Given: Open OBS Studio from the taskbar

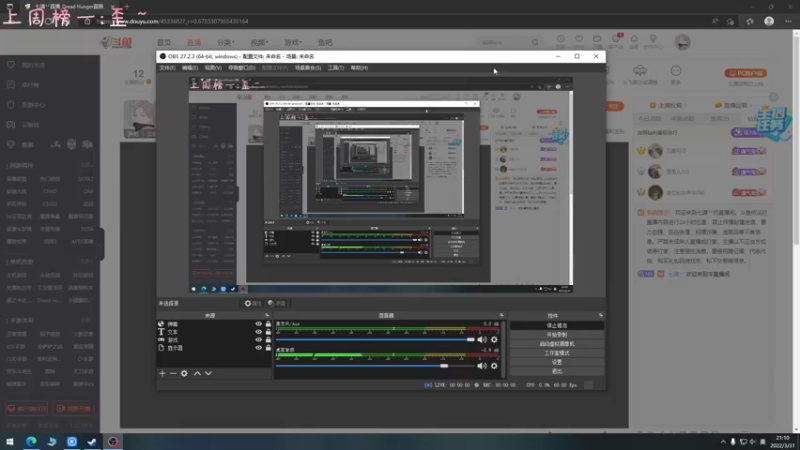Looking at the screenshot, I should coord(113,442).
